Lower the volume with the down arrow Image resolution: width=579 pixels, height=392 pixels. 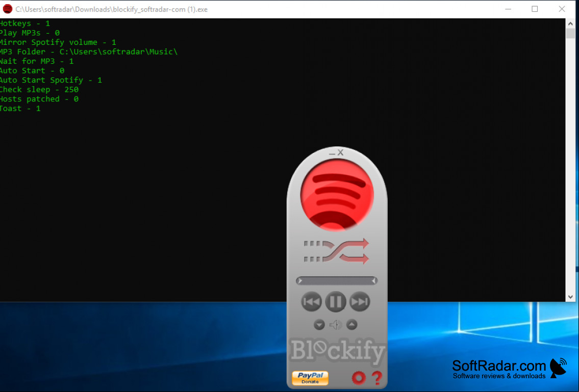(319, 324)
